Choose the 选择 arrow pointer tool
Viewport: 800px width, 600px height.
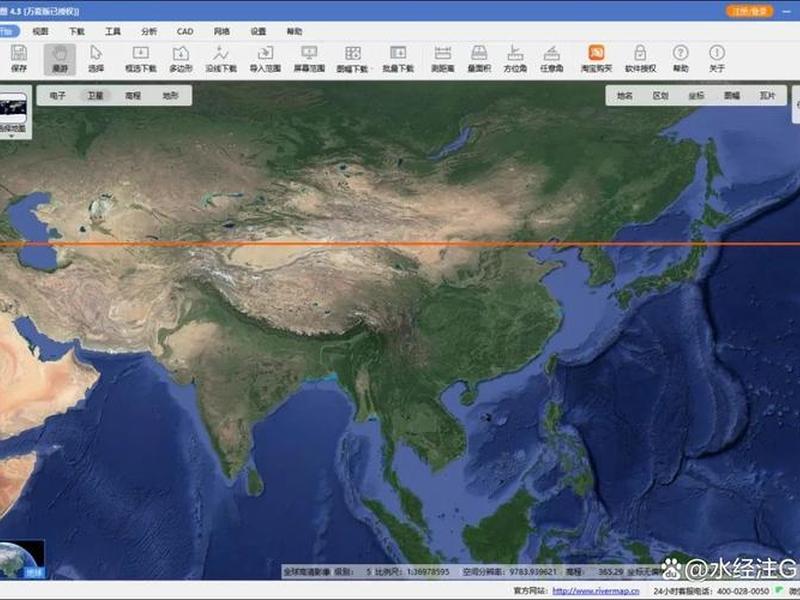coord(96,58)
